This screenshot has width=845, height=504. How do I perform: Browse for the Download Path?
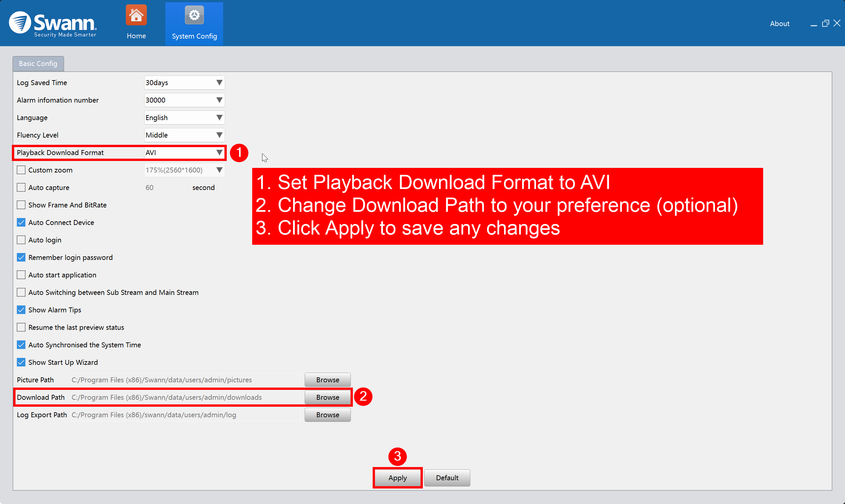point(327,397)
